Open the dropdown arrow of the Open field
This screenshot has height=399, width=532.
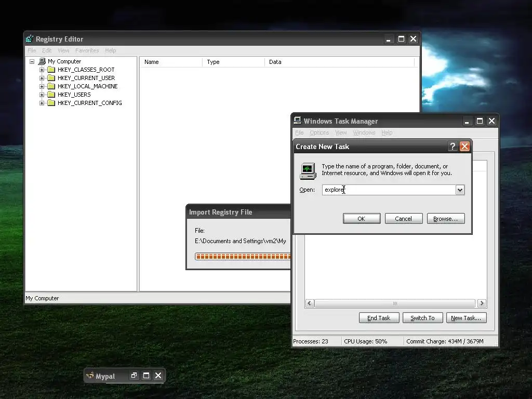click(x=460, y=190)
